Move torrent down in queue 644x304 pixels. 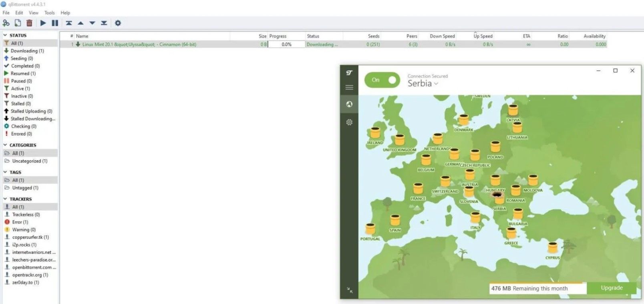click(92, 23)
